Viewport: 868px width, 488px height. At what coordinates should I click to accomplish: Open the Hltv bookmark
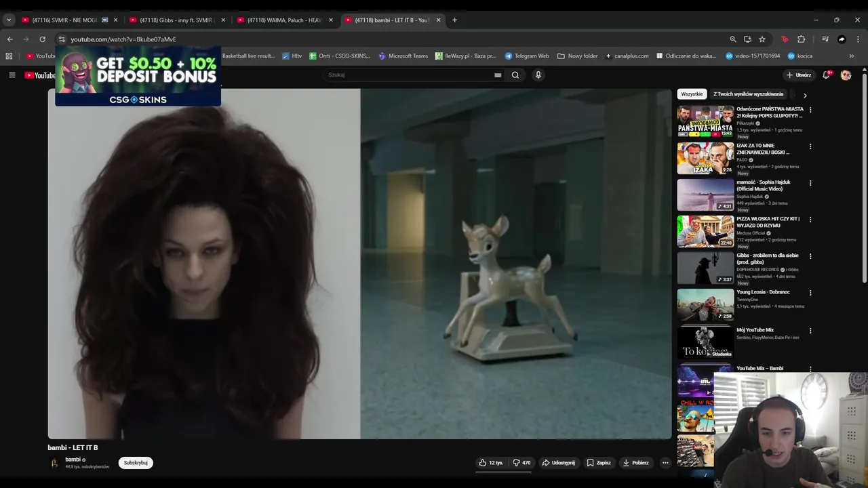point(292,56)
